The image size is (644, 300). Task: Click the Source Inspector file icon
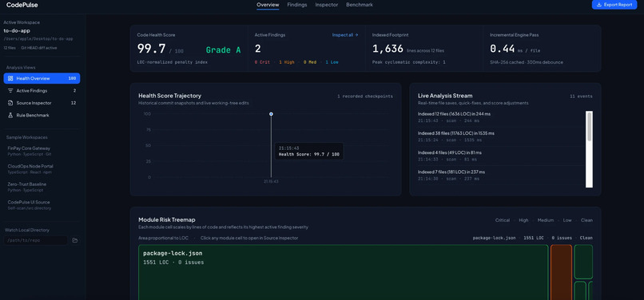click(10, 103)
